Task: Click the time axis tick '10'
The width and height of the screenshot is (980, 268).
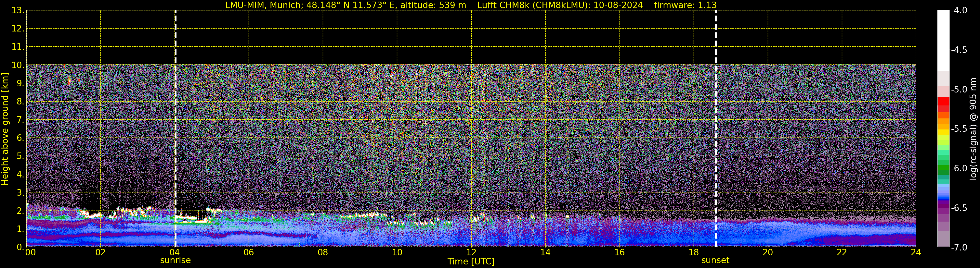Action: [397, 252]
